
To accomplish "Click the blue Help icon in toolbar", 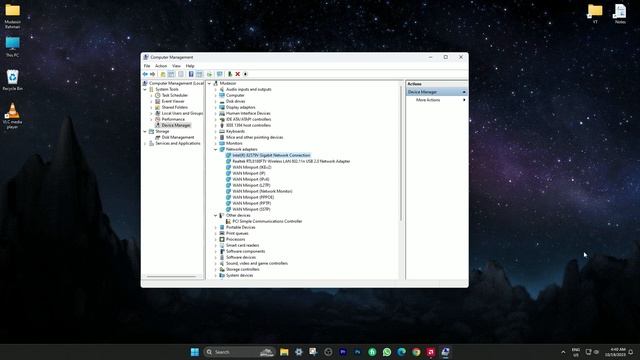I will tap(191, 74).
